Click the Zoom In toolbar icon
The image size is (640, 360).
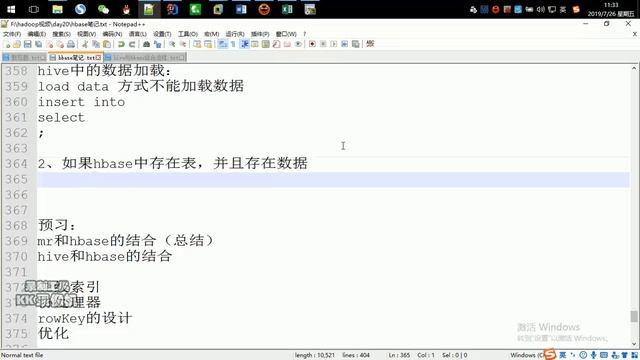172,44
